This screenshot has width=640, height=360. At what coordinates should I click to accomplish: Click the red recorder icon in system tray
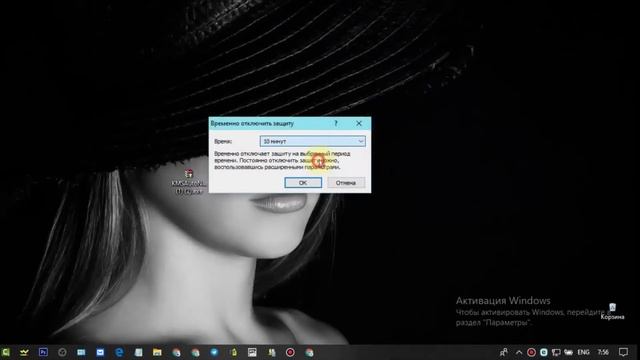click(x=531, y=352)
